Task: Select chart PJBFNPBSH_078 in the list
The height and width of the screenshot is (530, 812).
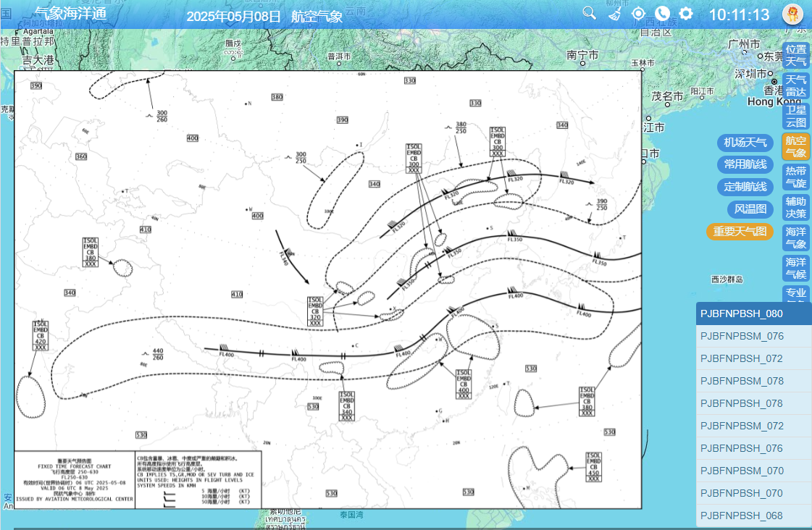Action: tap(753, 404)
